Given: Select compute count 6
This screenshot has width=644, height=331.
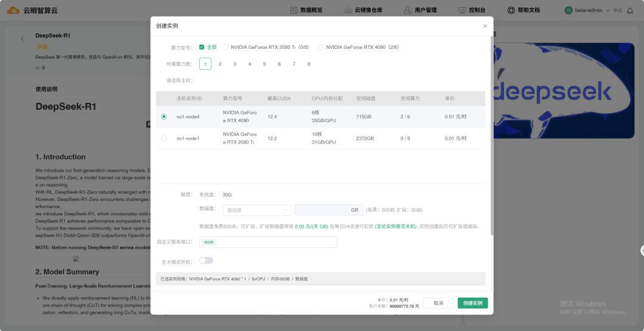Looking at the screenshot, I should (279, 64).
